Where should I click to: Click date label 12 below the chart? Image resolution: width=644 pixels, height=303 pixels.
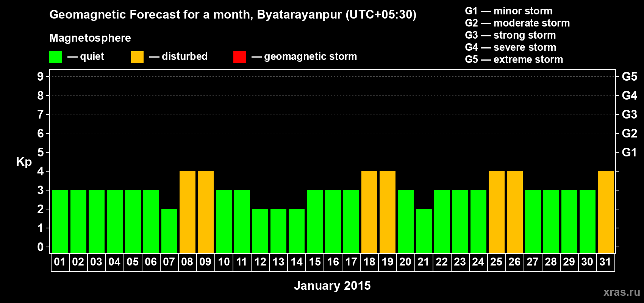(260, 262)
